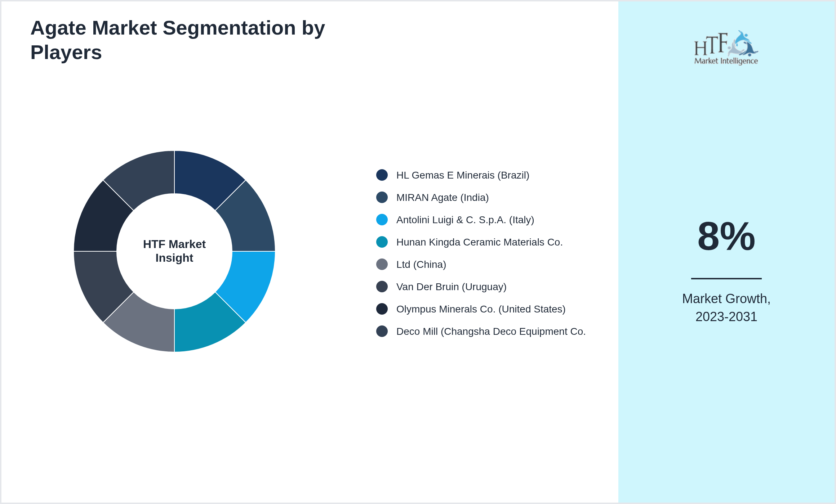Image resolution: width=836 pixels, height=504 pixels.
Task: Click the Antolini Luigi bright blue legend dot
Action: tap(382, 220)
